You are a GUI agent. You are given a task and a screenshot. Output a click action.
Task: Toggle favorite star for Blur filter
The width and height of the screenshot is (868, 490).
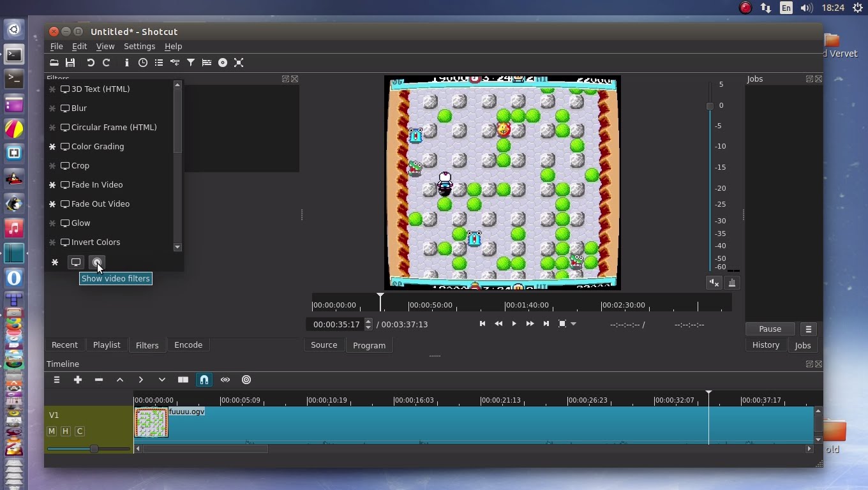pos(52,108)
